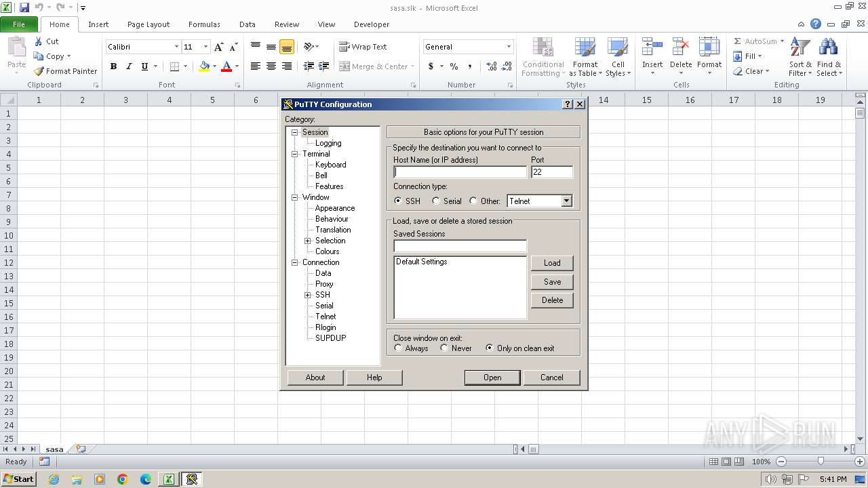Click the Format Painter brush icon
The width and height of the screenshot is (868, 488).
point(39,71)
